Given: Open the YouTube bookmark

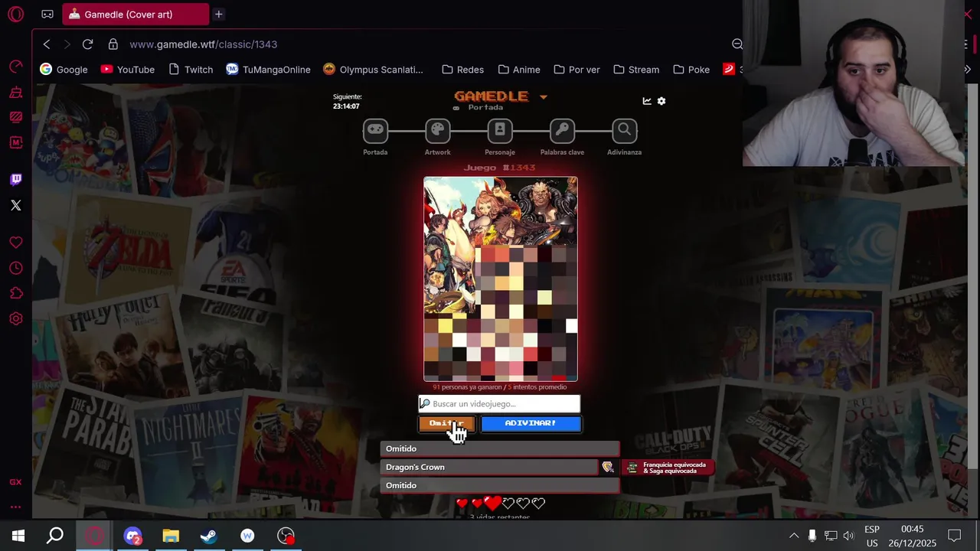Looking at the screenshot, I should coord(127,70).
